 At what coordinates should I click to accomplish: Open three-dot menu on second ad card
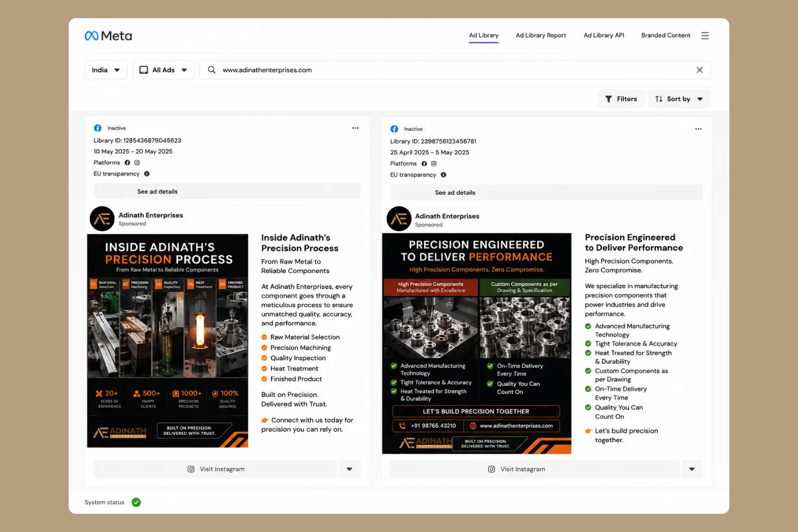click(698, 129)
